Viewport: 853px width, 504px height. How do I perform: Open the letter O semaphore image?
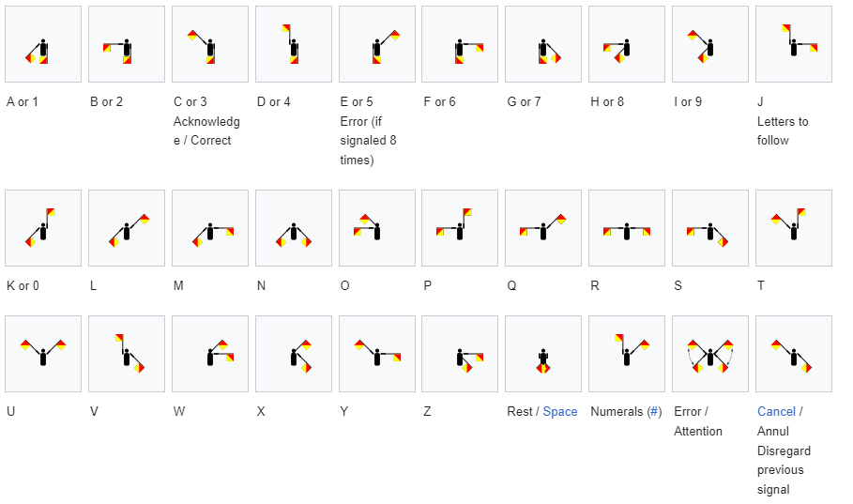pos(377,228)
